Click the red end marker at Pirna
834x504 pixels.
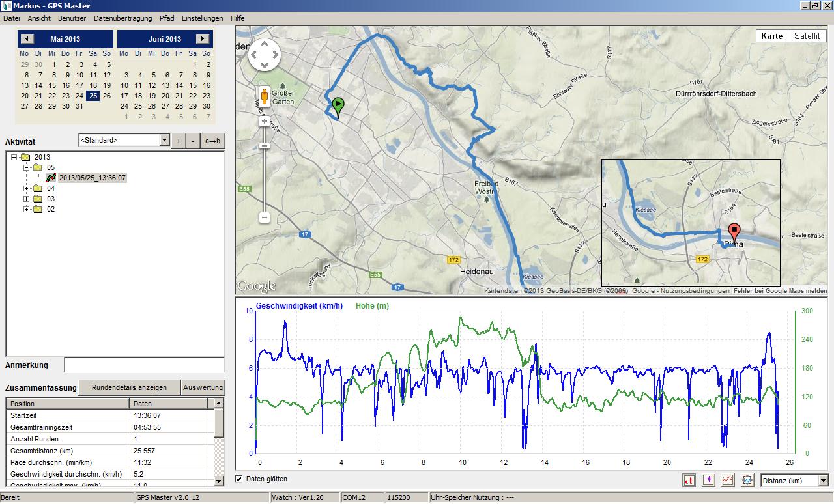[734, 234]
